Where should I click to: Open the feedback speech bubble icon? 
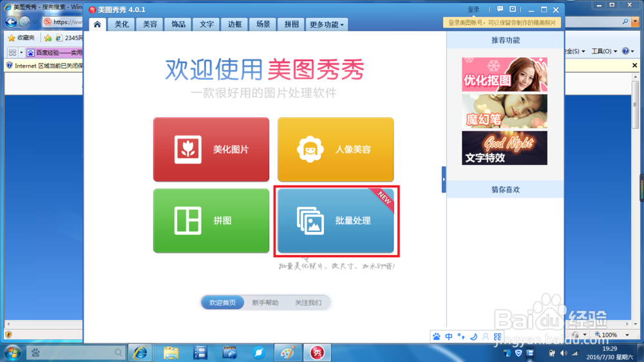click(x=500, y=9)
